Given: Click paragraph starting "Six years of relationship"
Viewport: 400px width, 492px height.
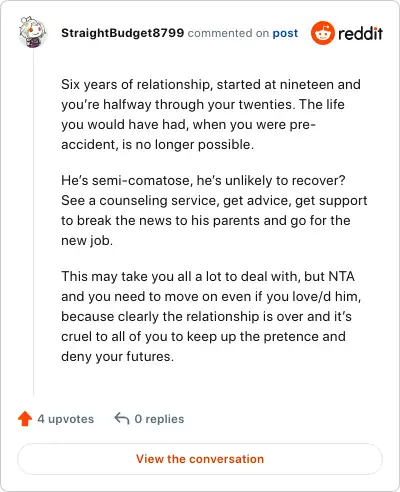Looking at the screenshot, I should pyautogui.click(x=211, y=114).
